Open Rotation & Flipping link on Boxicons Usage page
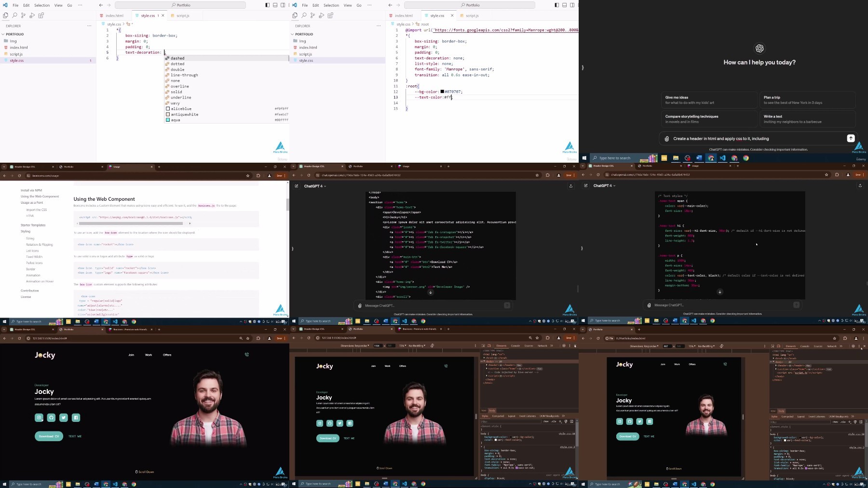The width and height of the screenshot is (868, 488). click(40, 245)
